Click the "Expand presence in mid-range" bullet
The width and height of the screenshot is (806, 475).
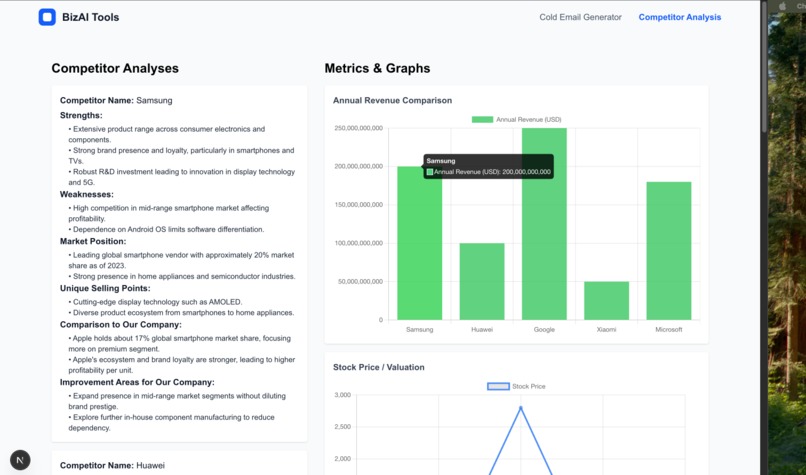coord(177,401)
